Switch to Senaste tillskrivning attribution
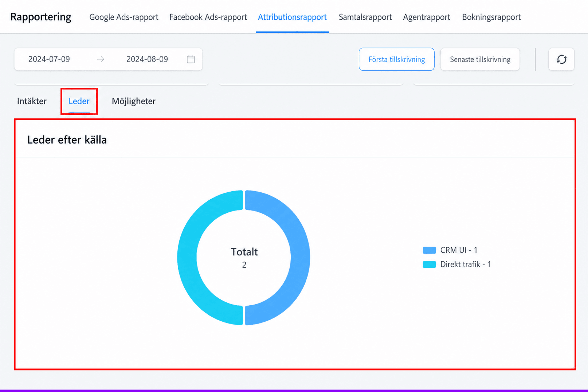 point(480,59)
